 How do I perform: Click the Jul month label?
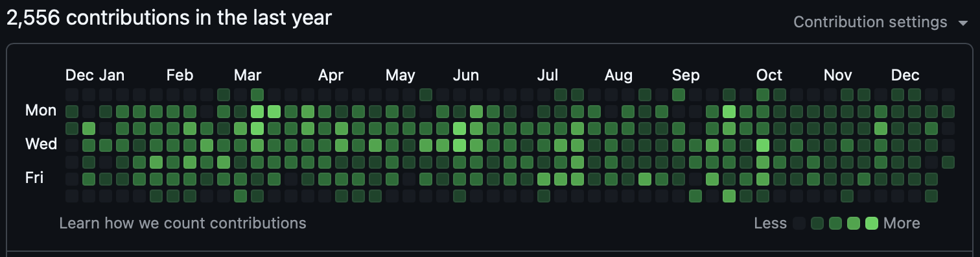[548, 75]
